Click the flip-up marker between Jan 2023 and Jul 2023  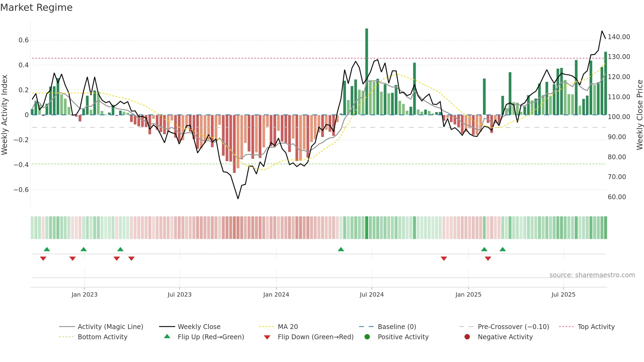tap(120, 249)
